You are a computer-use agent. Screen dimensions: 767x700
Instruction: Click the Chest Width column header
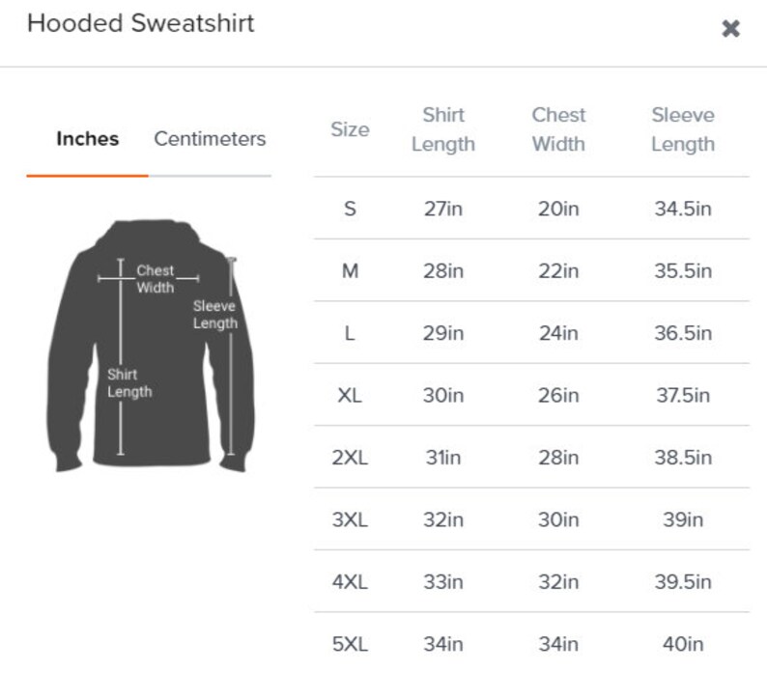[558, 129]
